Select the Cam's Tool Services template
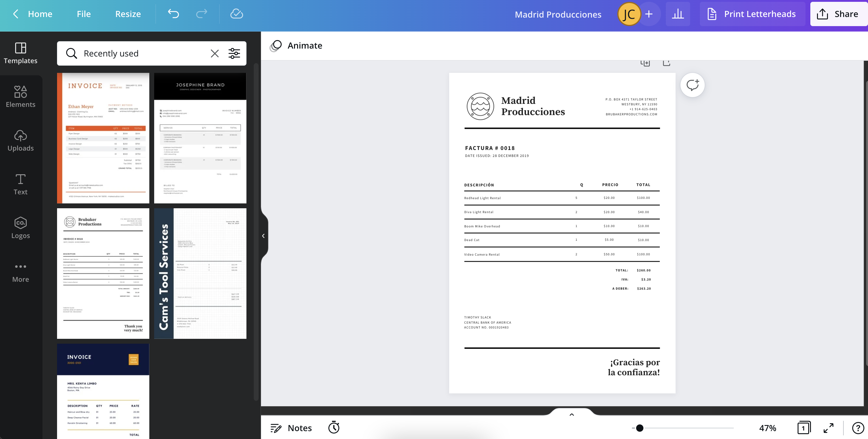The image size is (868, 439). [200, 274]
